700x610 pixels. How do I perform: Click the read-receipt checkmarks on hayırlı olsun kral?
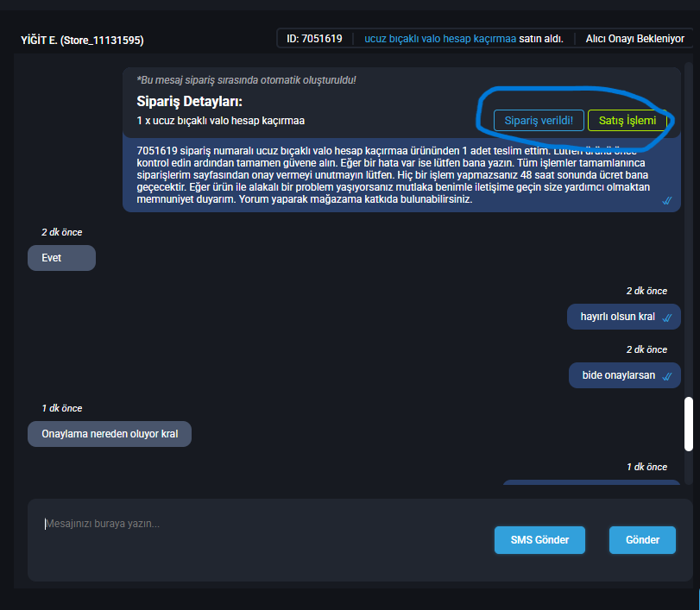(x=667, y=318)
